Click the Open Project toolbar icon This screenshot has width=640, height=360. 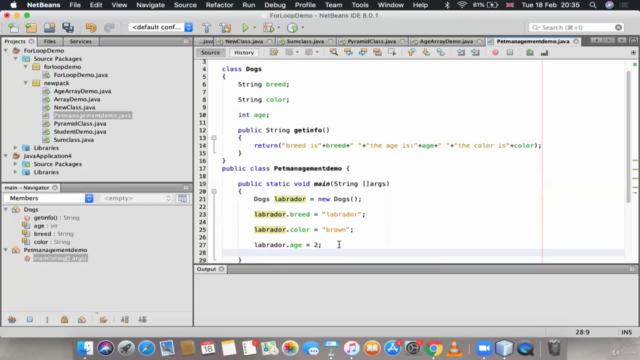[49, 27]
